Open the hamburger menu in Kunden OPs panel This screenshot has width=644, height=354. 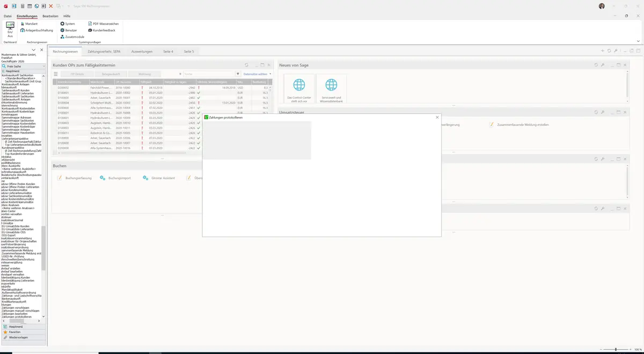[x=56, y=74]
